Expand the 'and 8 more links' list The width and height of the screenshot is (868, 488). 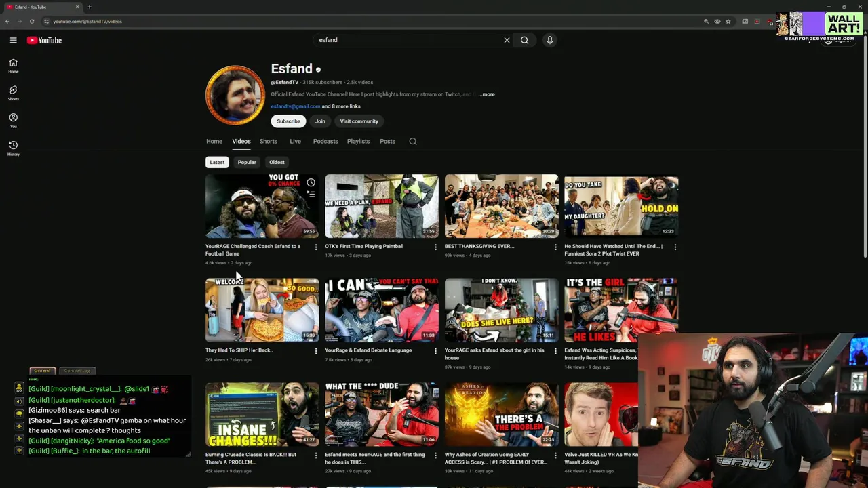point(341,106)
